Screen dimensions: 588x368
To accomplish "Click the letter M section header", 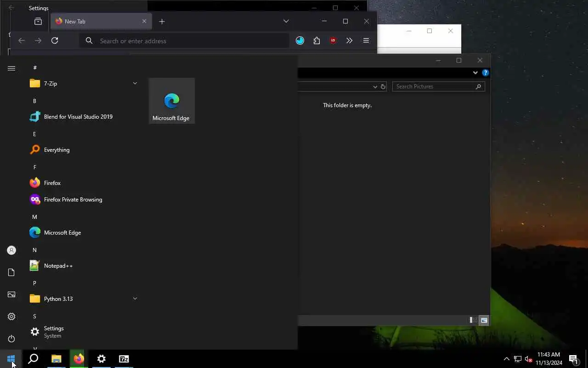I will (x=34, y=217).
